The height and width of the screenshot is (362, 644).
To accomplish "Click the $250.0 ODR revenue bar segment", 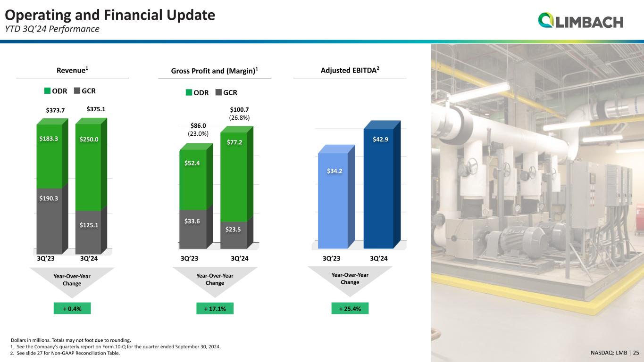I will 88,167.
